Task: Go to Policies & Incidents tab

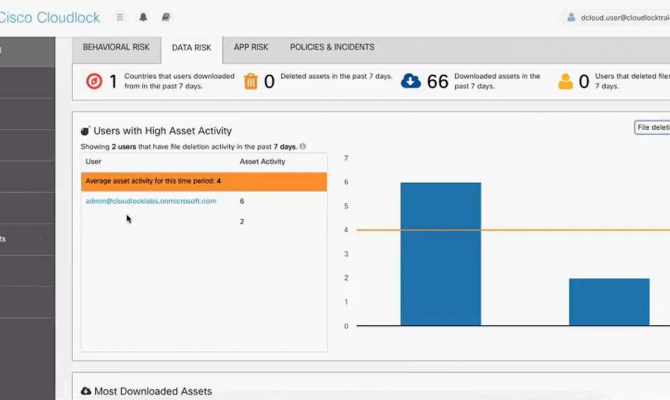Action: [x=332, y=47]
